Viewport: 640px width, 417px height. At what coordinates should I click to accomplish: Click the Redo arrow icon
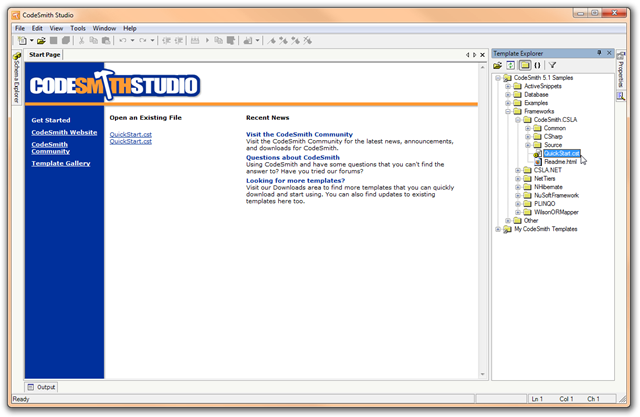coord(142,40)
